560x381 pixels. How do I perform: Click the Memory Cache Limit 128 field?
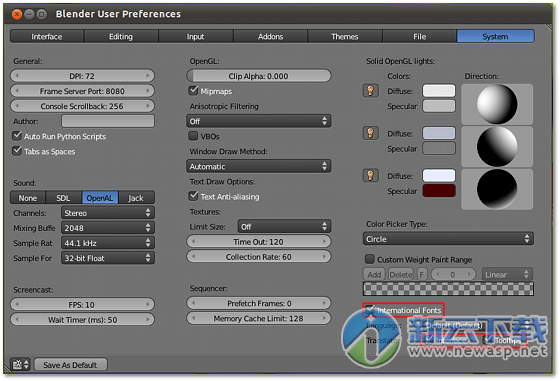click(259, 318)
